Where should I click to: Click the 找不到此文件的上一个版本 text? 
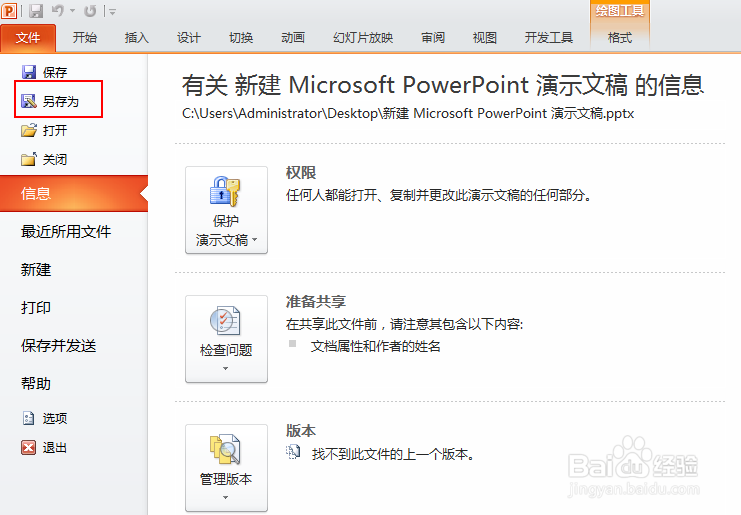tap(393, 454)
